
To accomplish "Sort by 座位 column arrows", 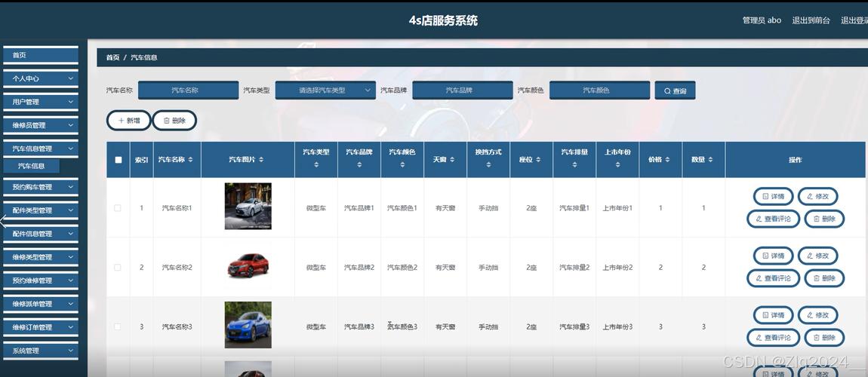I will pos(538,159).
